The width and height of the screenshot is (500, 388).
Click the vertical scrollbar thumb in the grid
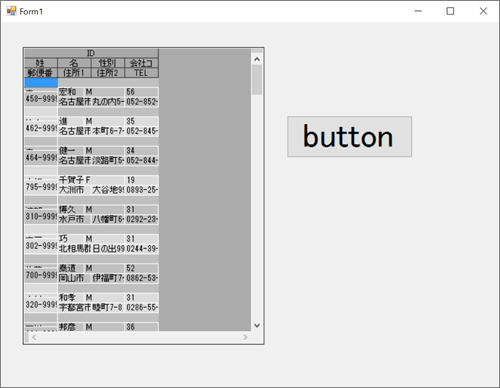point(257,80)
